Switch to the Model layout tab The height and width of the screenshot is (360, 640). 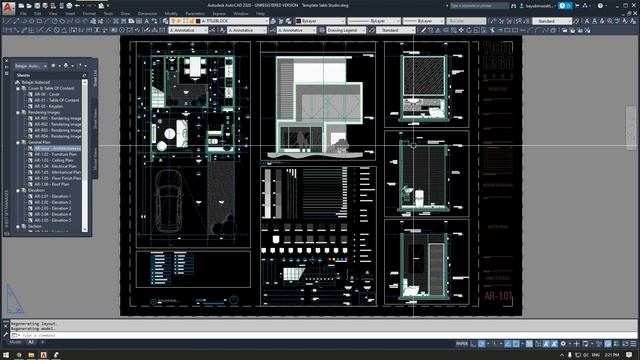(x=15, y=342)
